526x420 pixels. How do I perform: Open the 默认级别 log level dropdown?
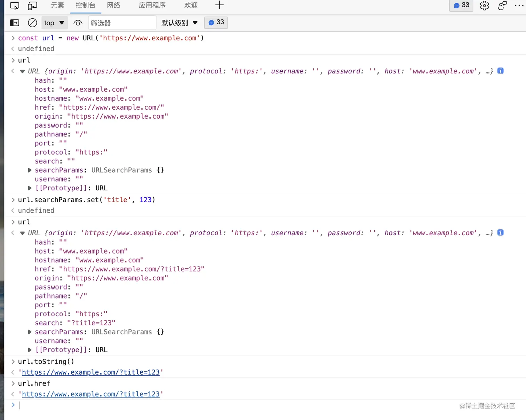click(180, 23)
